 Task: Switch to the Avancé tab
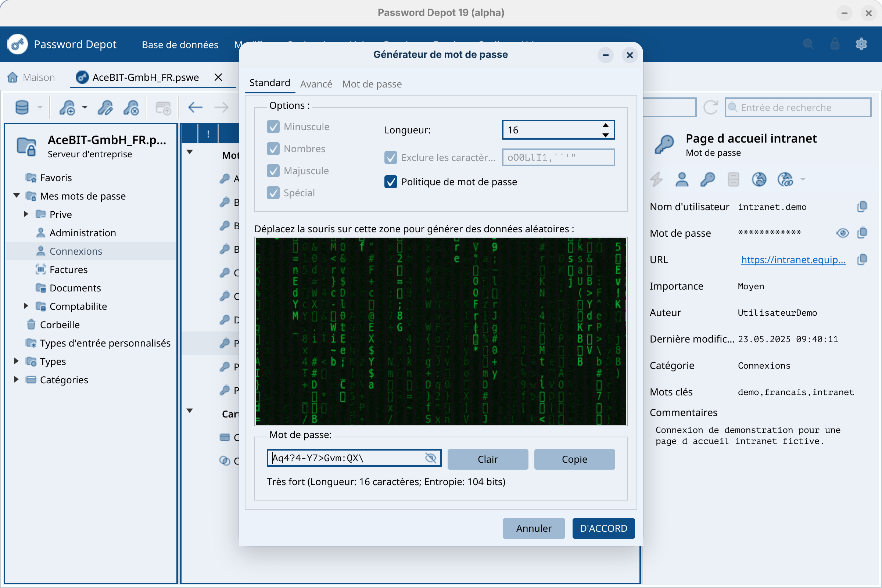click(316, 84)
